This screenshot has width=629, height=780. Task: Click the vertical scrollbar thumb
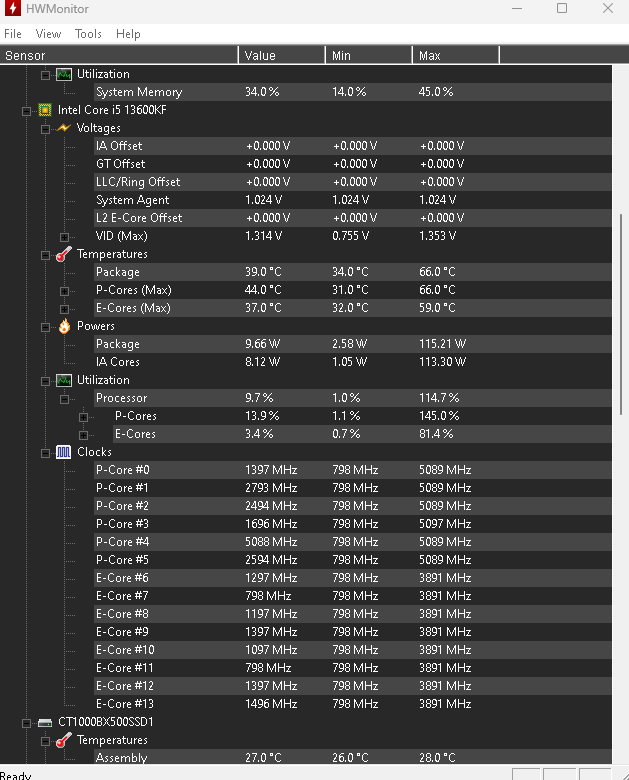(x=621, y=314)
